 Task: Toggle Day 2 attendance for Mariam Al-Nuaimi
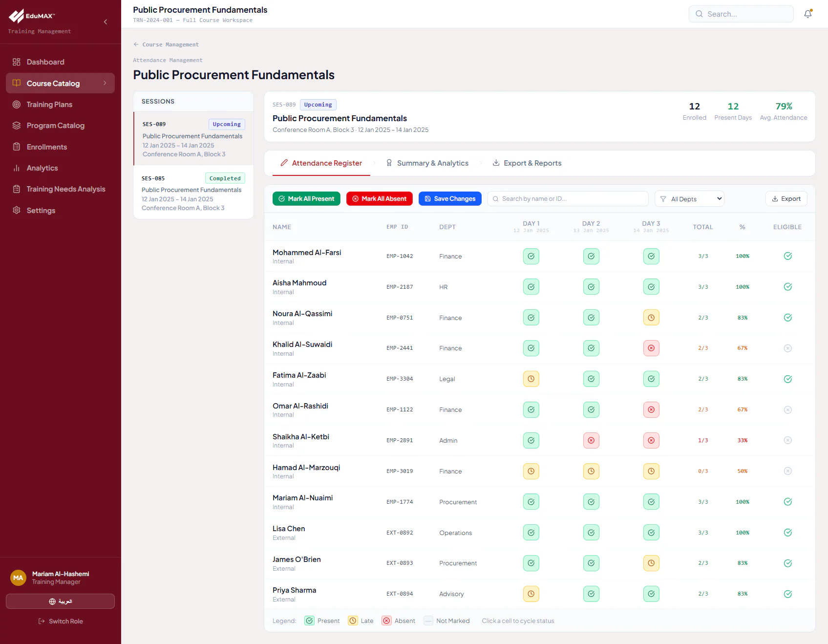pyautogui.click(x=591, y=502)
